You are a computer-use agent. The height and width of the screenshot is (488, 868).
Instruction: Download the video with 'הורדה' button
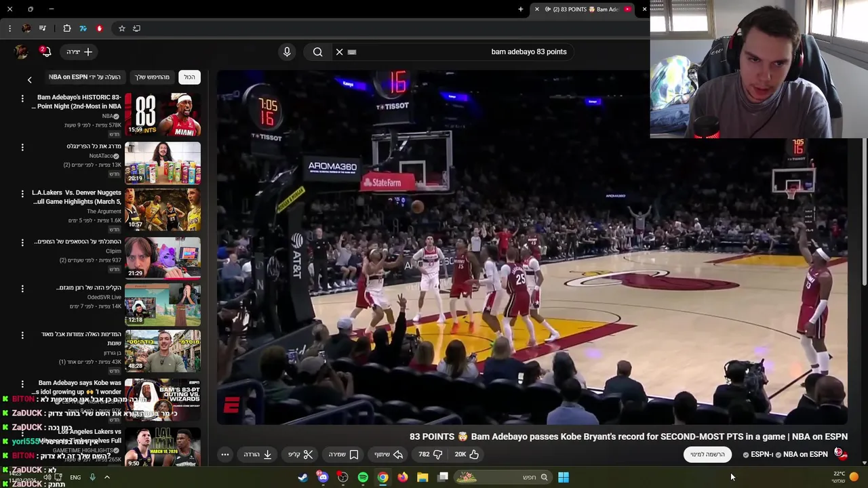tap(258, 454)
